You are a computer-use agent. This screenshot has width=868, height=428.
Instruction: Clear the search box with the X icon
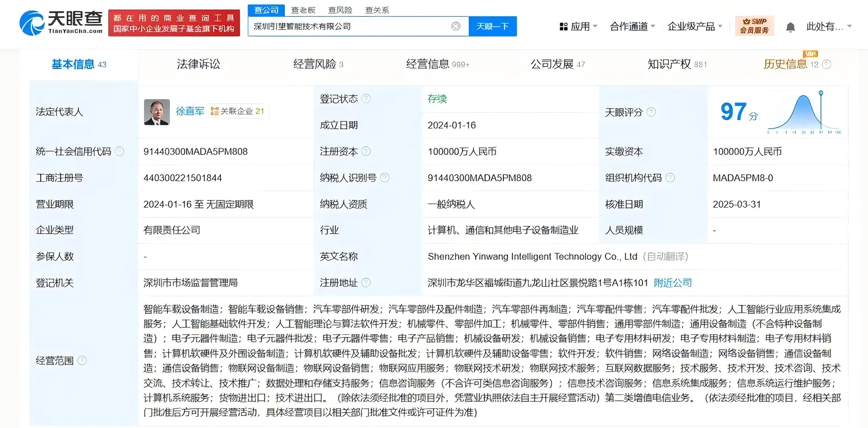click(456, 26)
